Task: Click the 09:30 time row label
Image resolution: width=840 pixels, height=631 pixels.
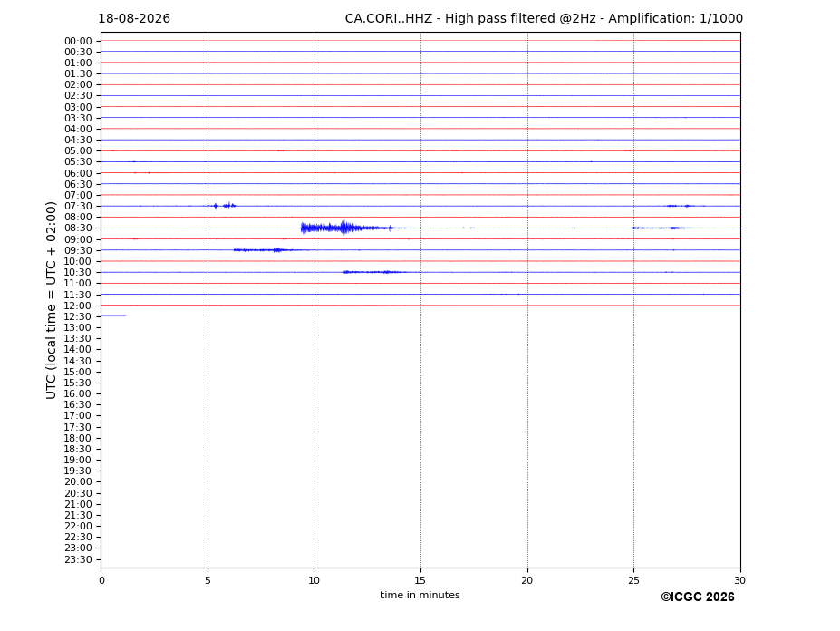Action: pos(78,250)
